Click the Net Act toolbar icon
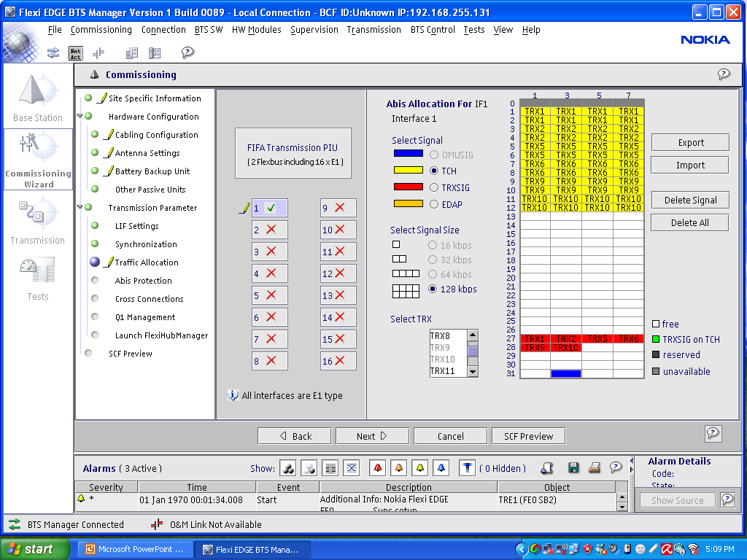 [x=76, y=52]
